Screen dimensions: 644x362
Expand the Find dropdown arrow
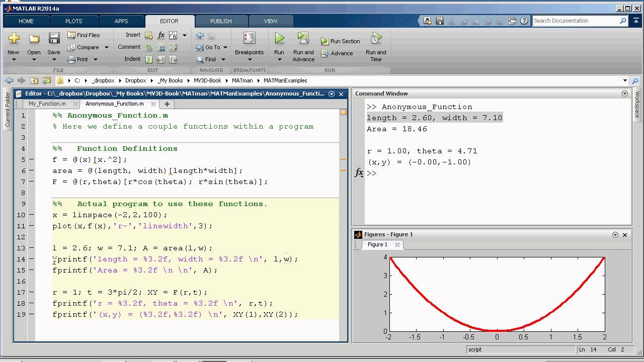pos(223,59)
